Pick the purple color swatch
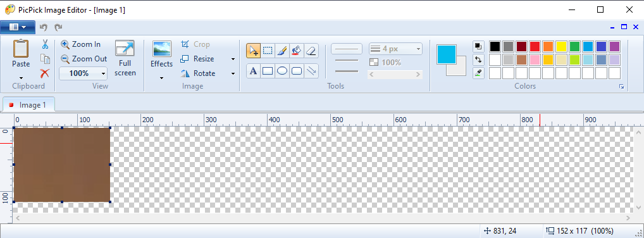The height and width of the screenshot is (238, 644). click(614, 46)
